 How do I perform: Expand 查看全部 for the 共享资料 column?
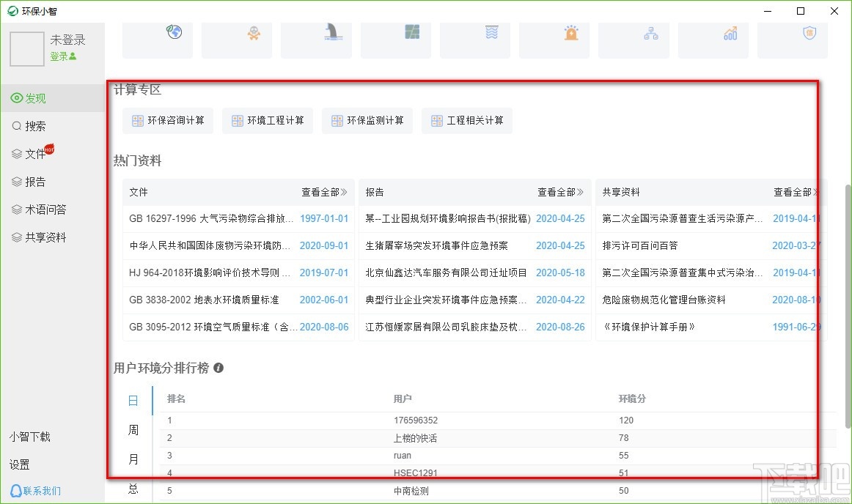pos(793,192)
